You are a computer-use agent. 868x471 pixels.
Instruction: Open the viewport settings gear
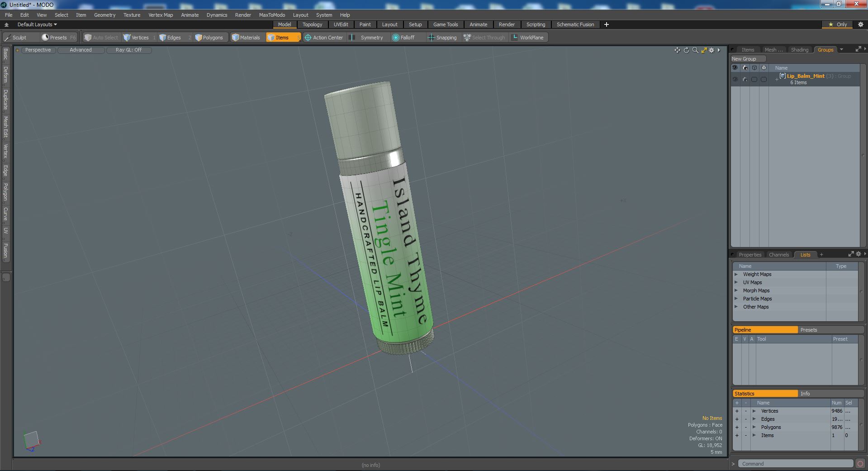point(711,50)
